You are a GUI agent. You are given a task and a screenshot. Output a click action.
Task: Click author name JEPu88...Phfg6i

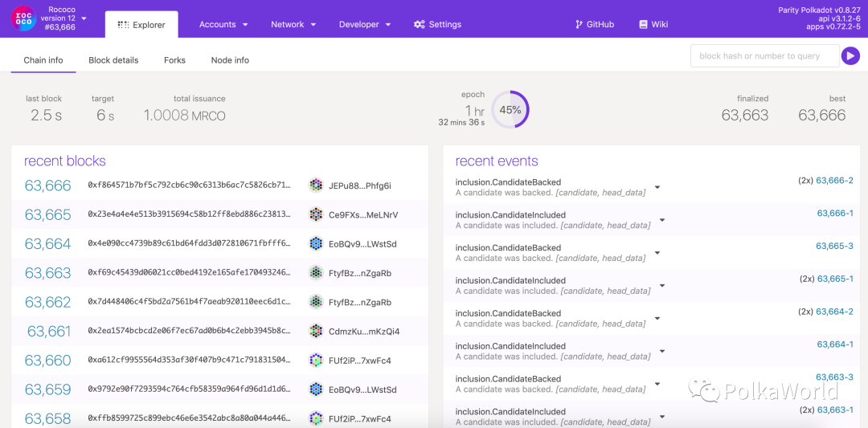tap(360, 185)
